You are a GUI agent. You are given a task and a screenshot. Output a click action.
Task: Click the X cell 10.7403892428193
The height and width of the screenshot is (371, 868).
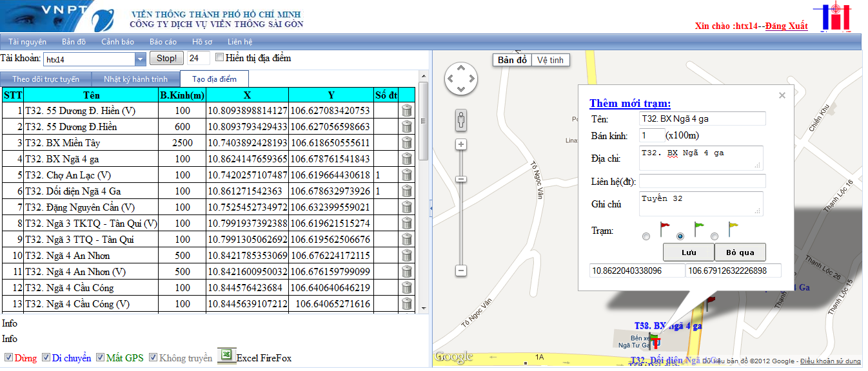tap(247, 143)
